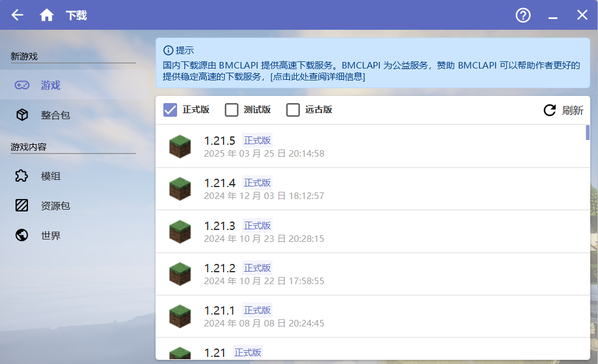
Task: Uncheck the 正式版 release checkbox
Action: 170,110
